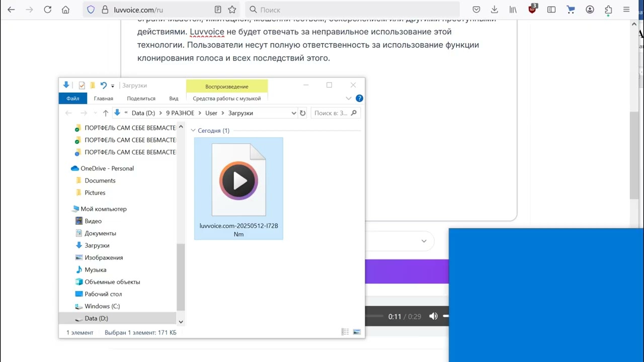Screen dimensions: 644x362
Task: Open Музыка folder in navigation pane
Action: coord(95,270)
